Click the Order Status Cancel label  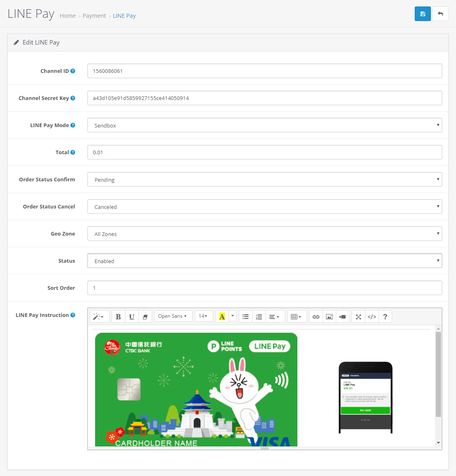49,206
